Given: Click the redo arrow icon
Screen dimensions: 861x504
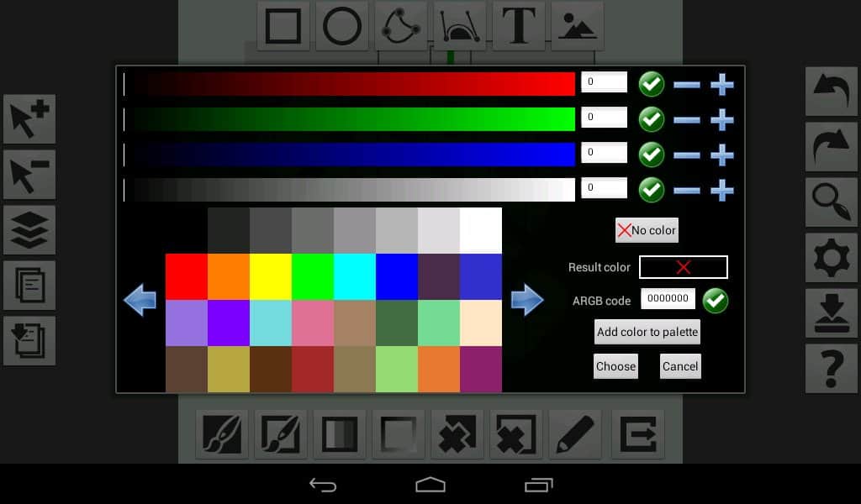Looking at the screenshot, I should tap(831, 147).
